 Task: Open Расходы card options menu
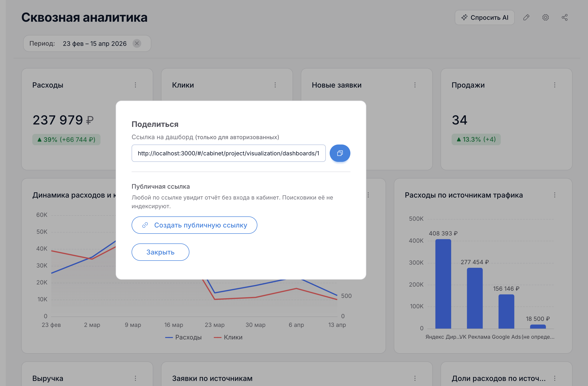135,85
